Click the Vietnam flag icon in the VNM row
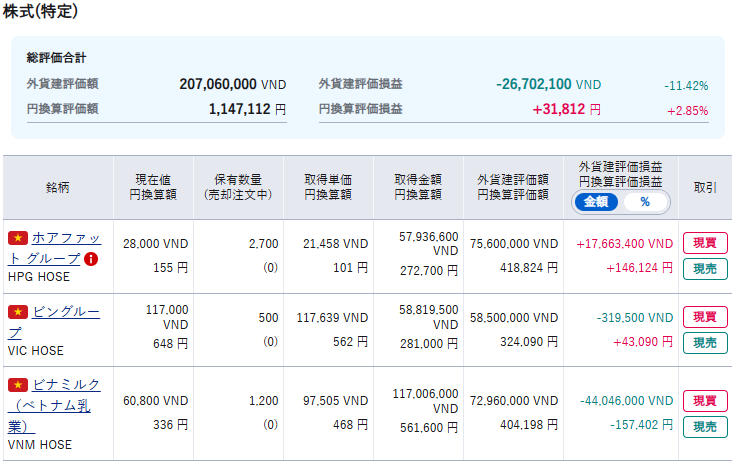Screen dimensions: 732x462 (x=18, y=385)
